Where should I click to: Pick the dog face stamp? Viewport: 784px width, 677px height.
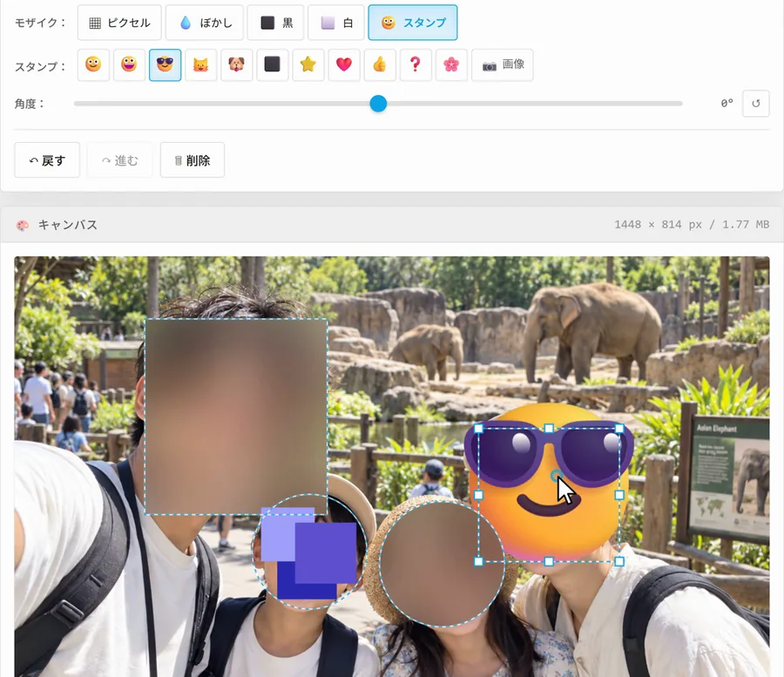tap(236, 64)
